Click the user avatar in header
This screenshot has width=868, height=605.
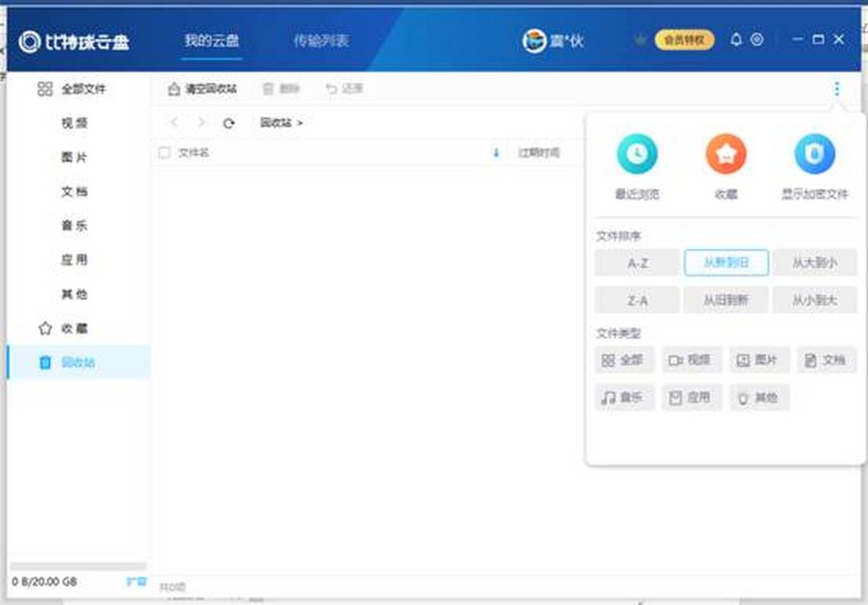coord(535,41)
